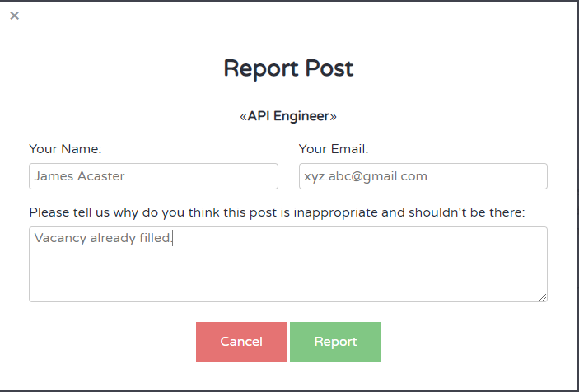Screen dimensions: 579x392
Task: Click the dark backdrop right of dialog
Action: [x=577, y=196]
